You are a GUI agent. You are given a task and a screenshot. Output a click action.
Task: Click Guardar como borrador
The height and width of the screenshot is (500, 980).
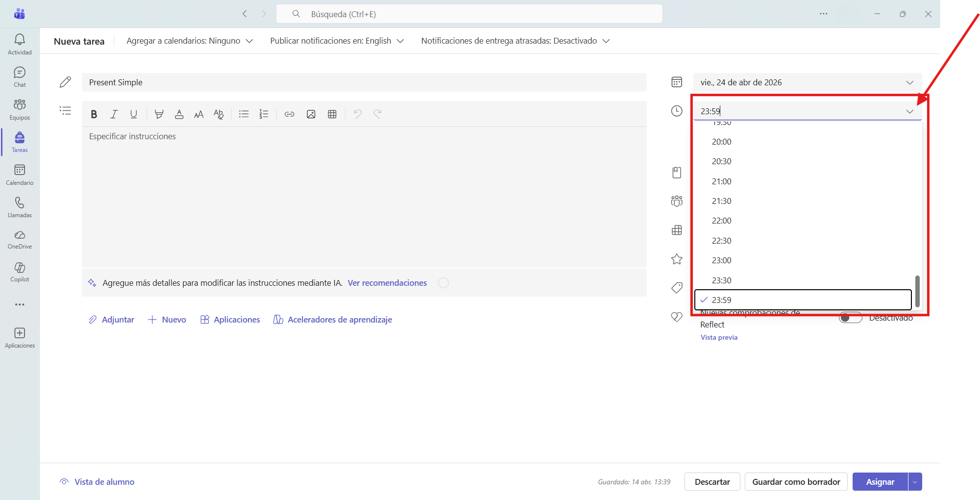(x=796, y=482)
